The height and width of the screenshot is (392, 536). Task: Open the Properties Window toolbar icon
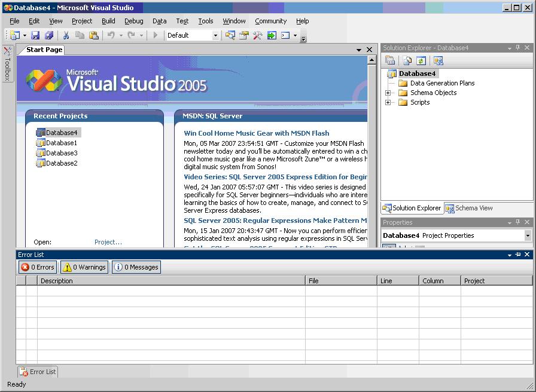(x=243, y=35)
